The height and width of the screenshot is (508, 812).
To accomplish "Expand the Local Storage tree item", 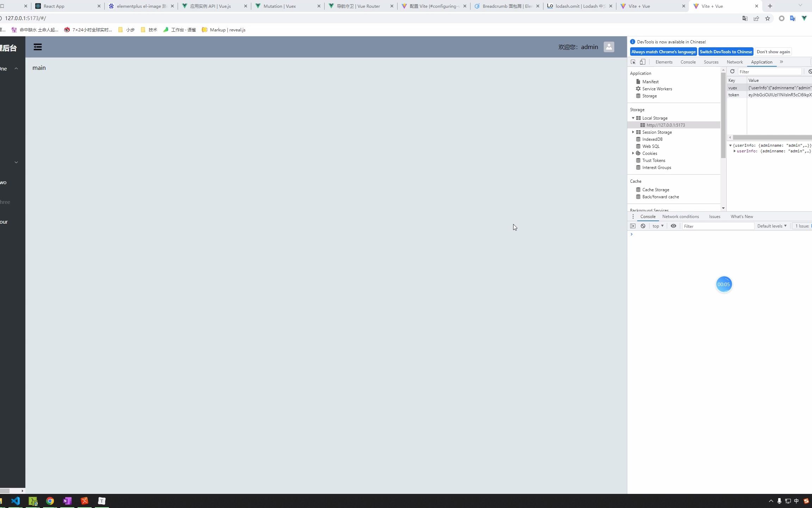I will (633, 118).
